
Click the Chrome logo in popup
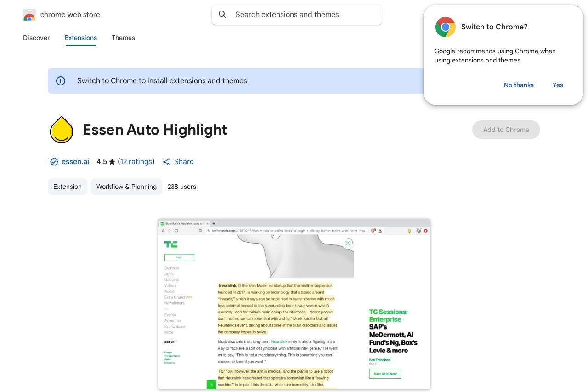pyautogui.click(x=446, y=27)
